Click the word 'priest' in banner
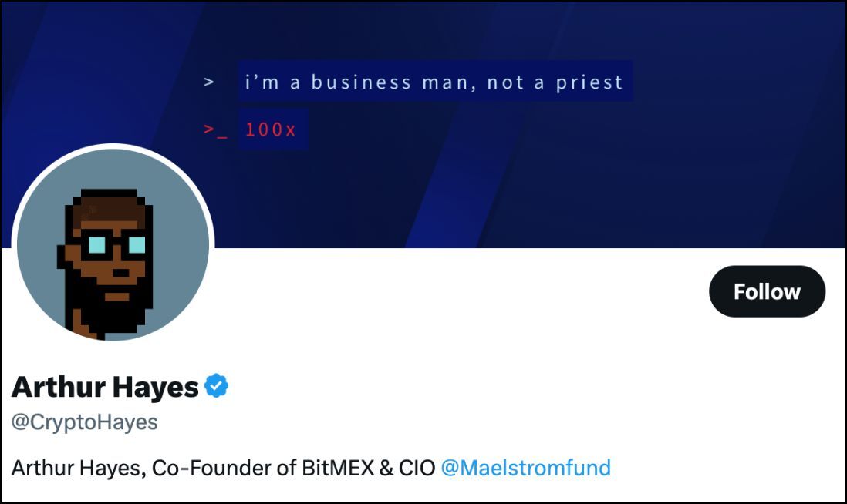The height and width of the screenshot is (504, 847). [589, 82]
